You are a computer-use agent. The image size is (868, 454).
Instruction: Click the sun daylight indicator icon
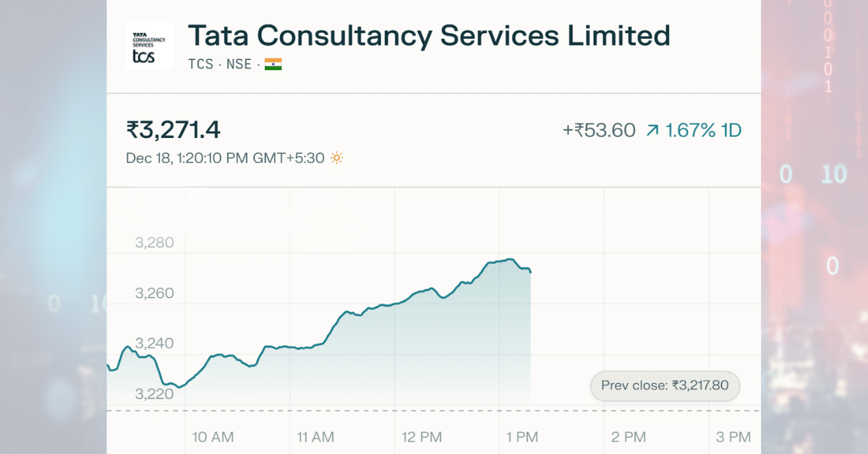(x=336, y=157)
